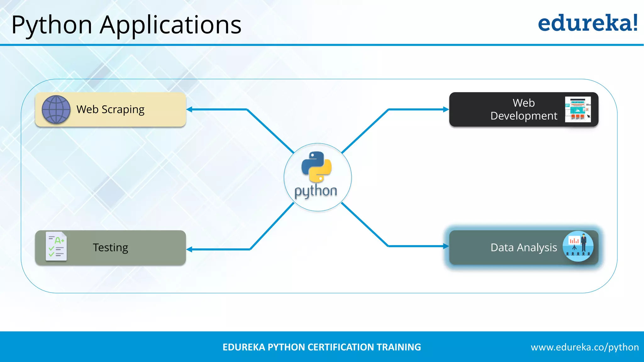
Task: Open the www.edureka.co/python link
Action: [x=585, y=347]
